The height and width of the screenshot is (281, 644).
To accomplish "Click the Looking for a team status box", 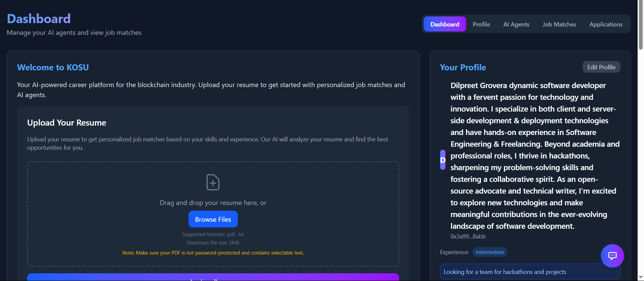I will coord(530,272).
